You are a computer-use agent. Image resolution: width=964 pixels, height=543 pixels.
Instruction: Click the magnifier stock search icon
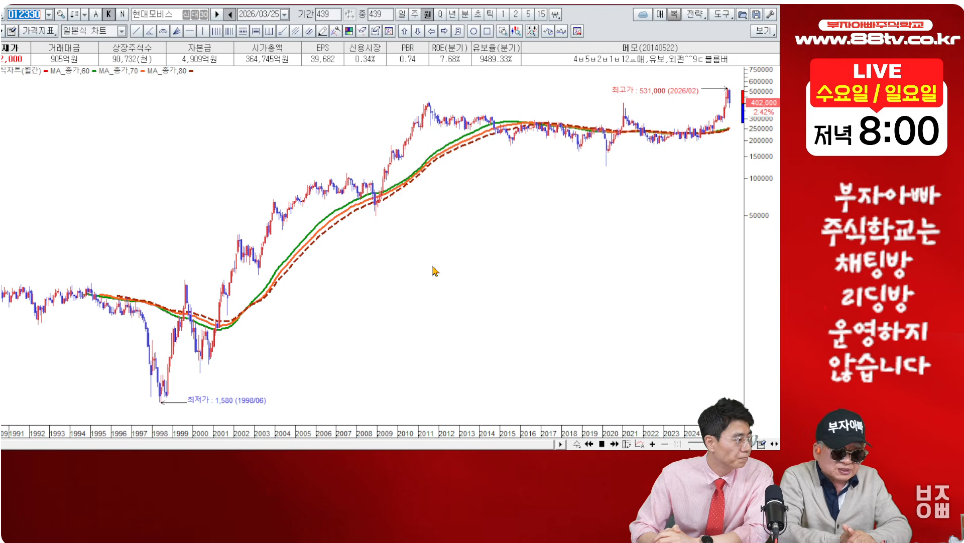60,15
